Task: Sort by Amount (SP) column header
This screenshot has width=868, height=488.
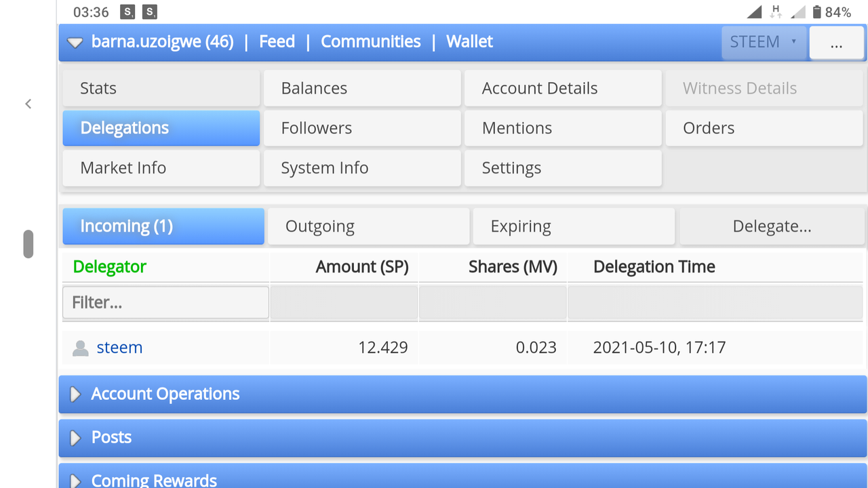Action: (x=362, y=267)
